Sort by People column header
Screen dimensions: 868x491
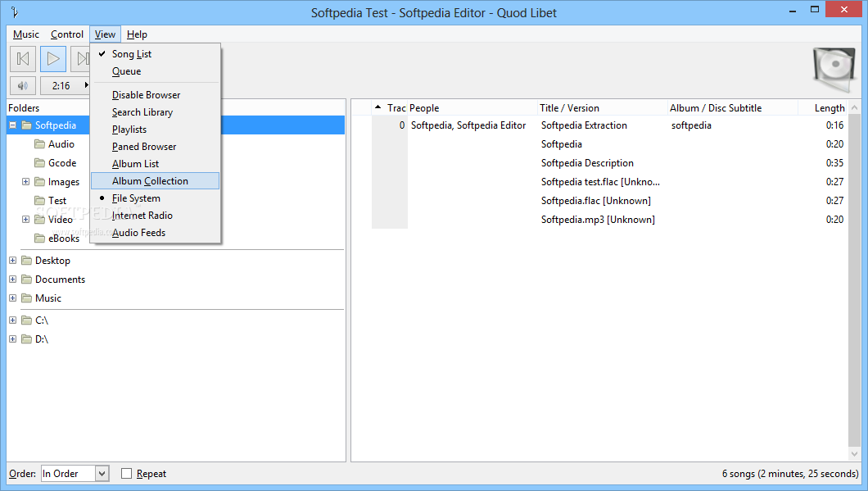coord(472,108)
